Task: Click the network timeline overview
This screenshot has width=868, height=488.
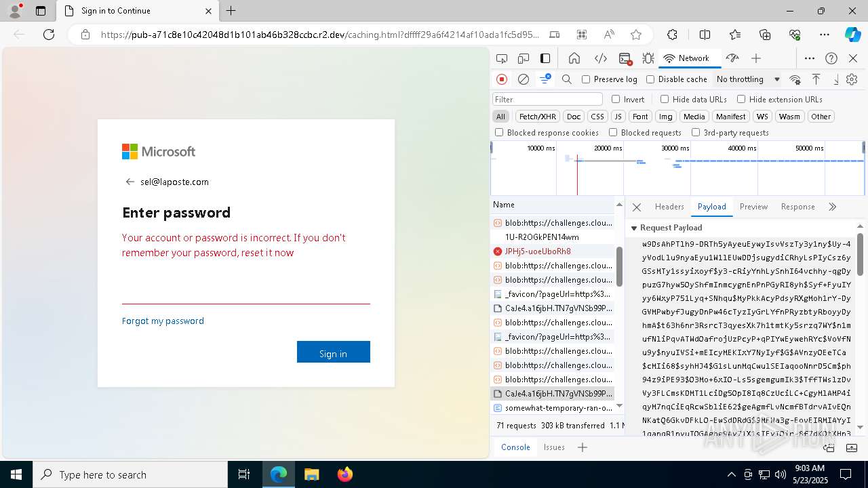Action: (677, 168)
